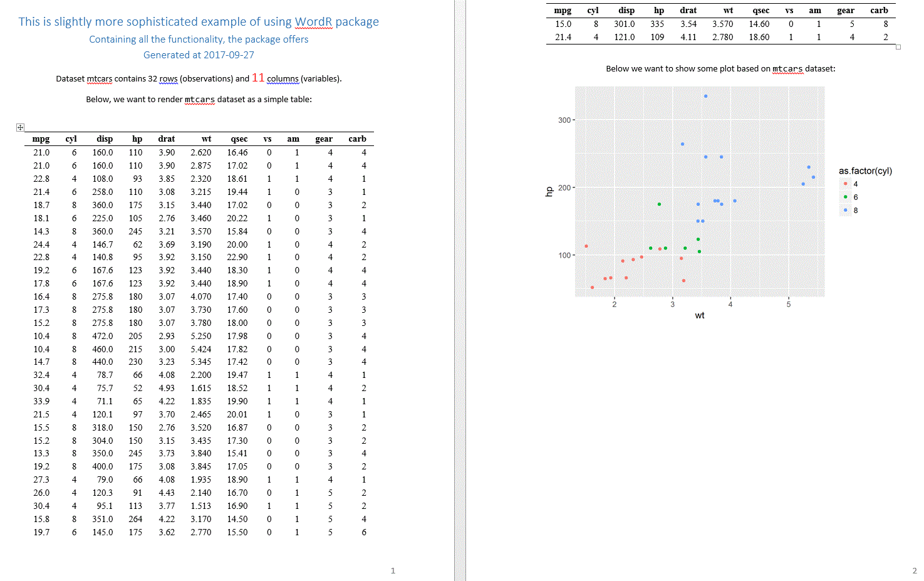
Task: Click the highest blue point in the scatter plot
Action: point(705,96)
